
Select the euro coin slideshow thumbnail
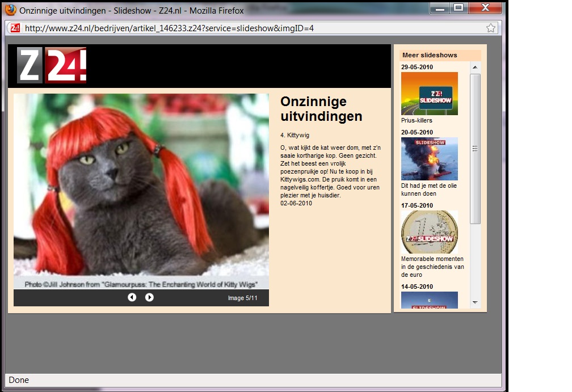429,233
